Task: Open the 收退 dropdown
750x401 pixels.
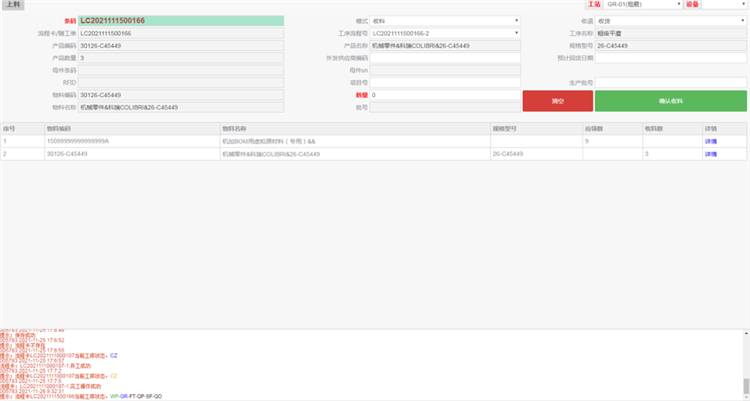Action: point(670,20)
